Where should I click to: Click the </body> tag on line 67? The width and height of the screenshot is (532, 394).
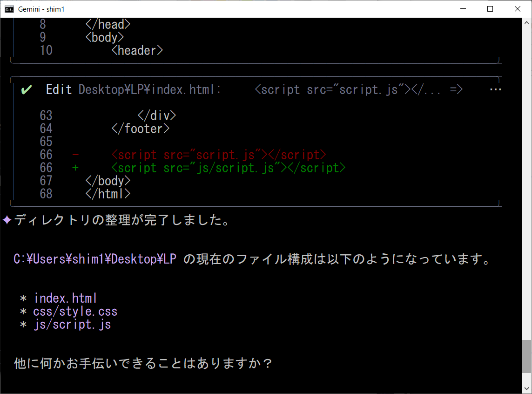tap(108, 181)
